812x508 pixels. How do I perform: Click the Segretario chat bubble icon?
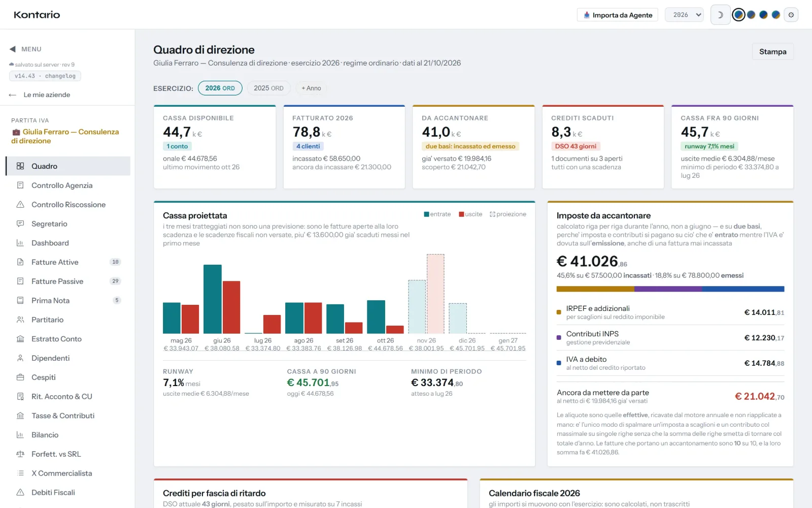(x=20, y=224)
